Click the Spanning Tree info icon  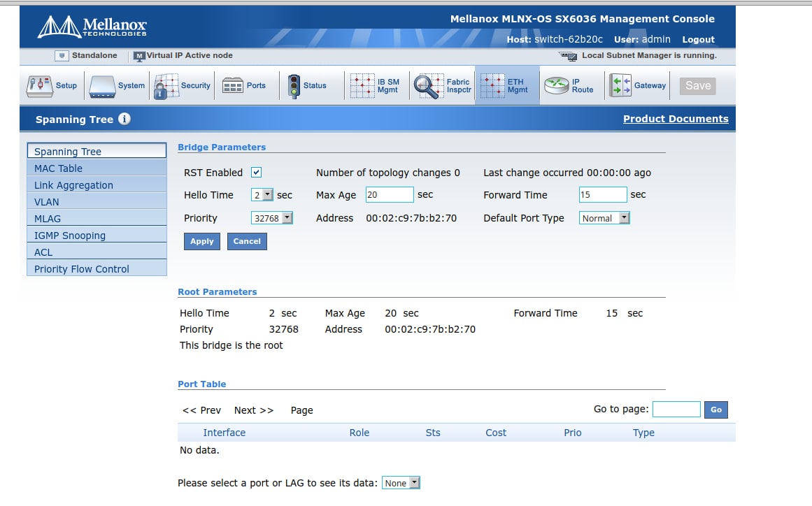pyautogui.click(x=124, y=119)
